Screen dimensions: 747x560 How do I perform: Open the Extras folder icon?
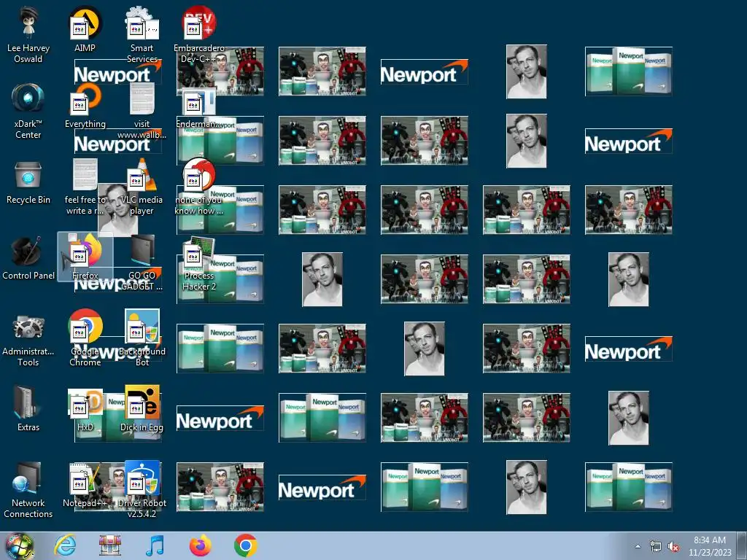coord(28,408)
